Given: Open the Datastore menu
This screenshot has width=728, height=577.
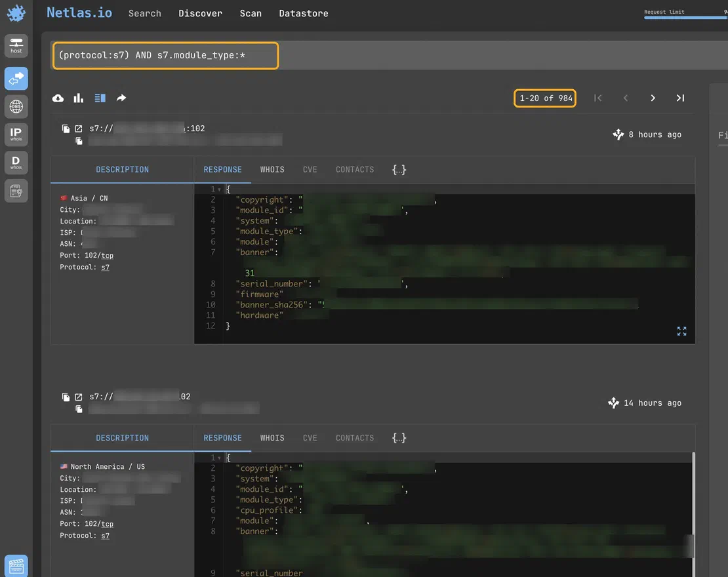Looking at the screenshot, I should 304,14.
